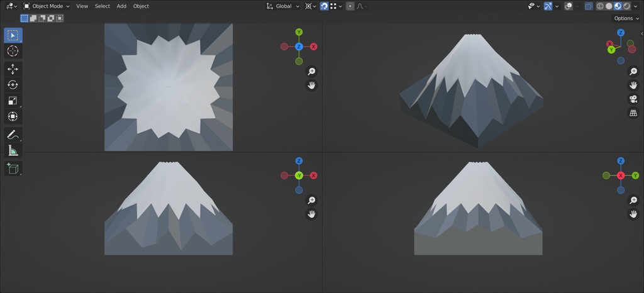Open the snapping elements dropdown
The height and width of the screenshot is (293, 644).
[336, 6]
